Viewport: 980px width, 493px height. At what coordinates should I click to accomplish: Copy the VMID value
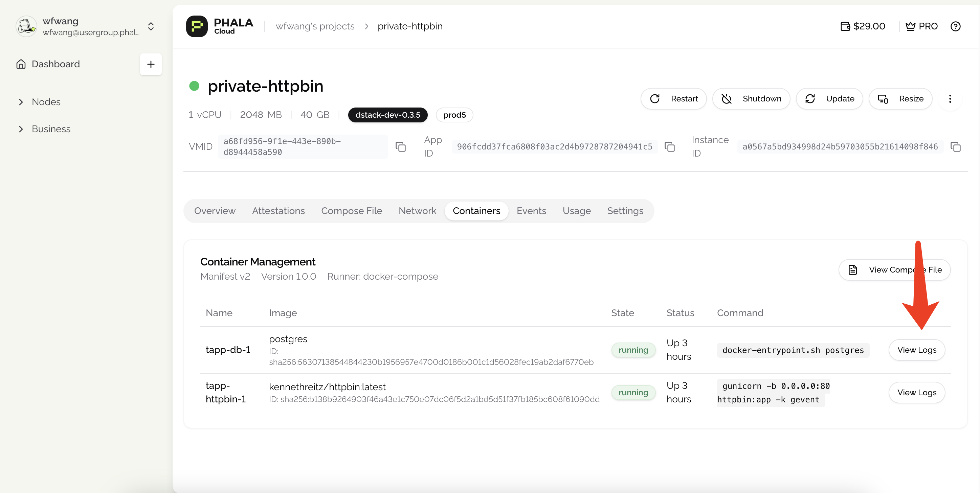point(400,147)
